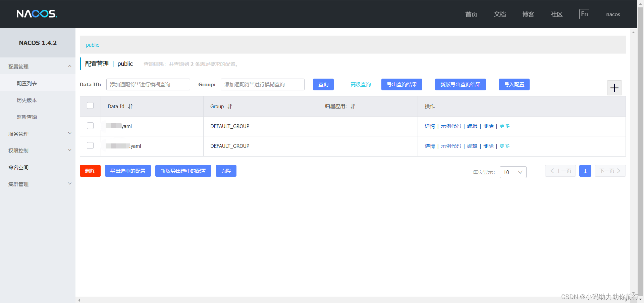
Task: Click the plus icon to add config
Action: 614,88
